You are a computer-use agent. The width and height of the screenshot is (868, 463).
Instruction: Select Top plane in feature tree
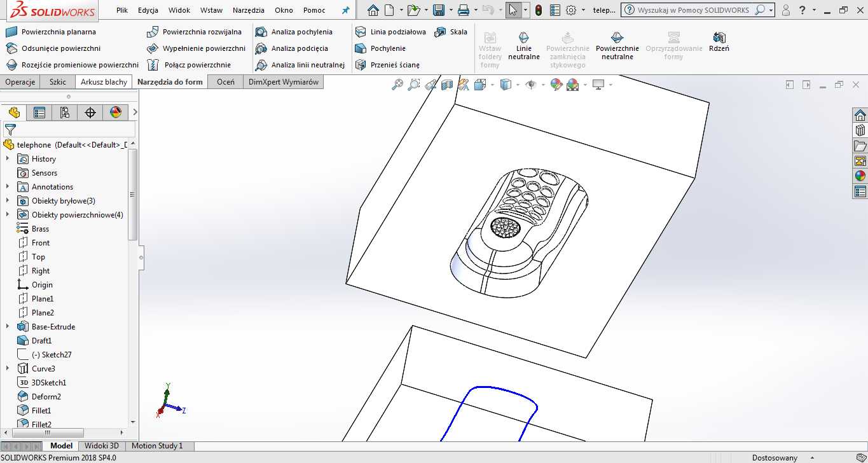[38, 257]
